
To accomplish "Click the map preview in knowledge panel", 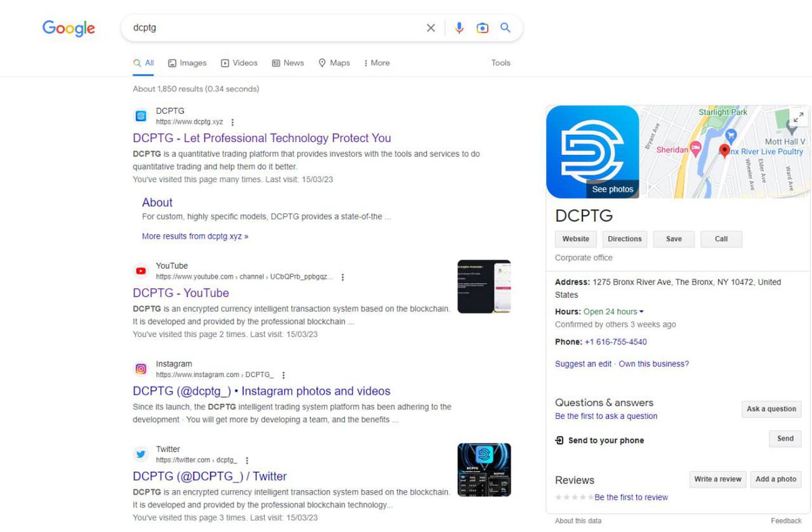I will pos(725,152).
